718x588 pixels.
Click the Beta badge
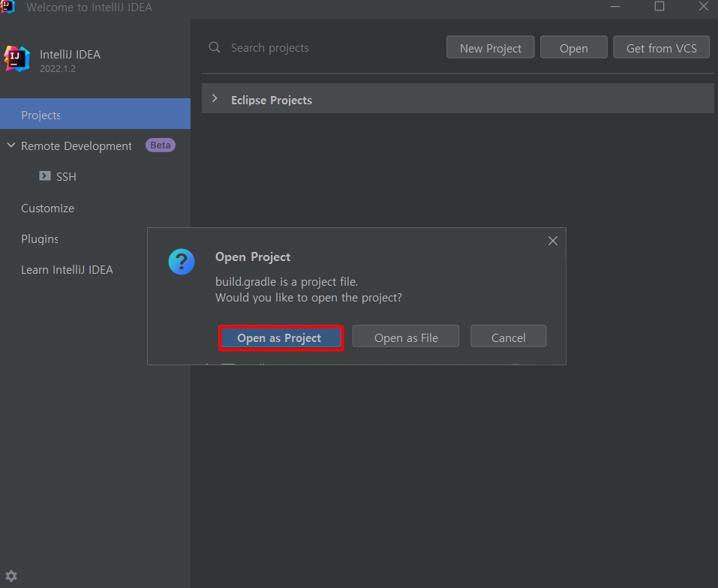(x=161, y=145)
